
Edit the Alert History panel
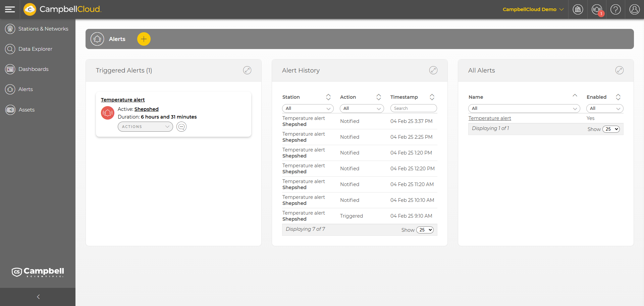tap(433, 70)
